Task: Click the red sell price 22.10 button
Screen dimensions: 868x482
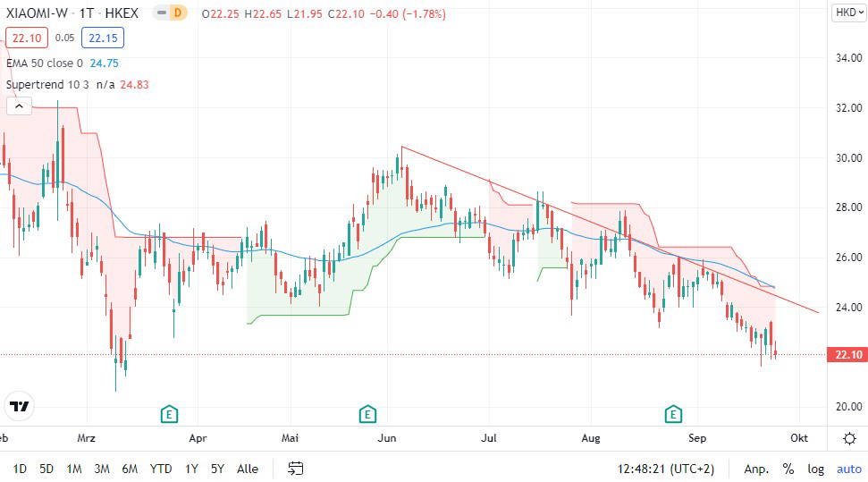Action: pos(27,38)
